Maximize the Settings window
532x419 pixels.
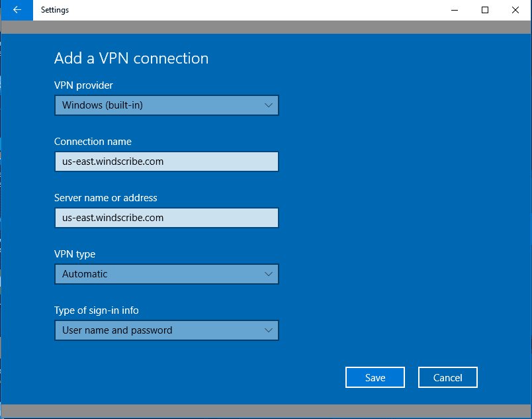485,10
